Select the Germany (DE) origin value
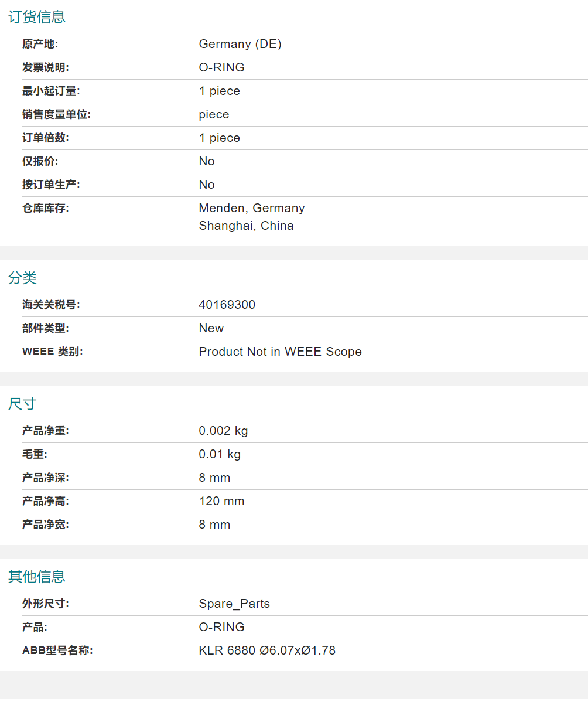588x705 pixels. click(x=240, y=44)
